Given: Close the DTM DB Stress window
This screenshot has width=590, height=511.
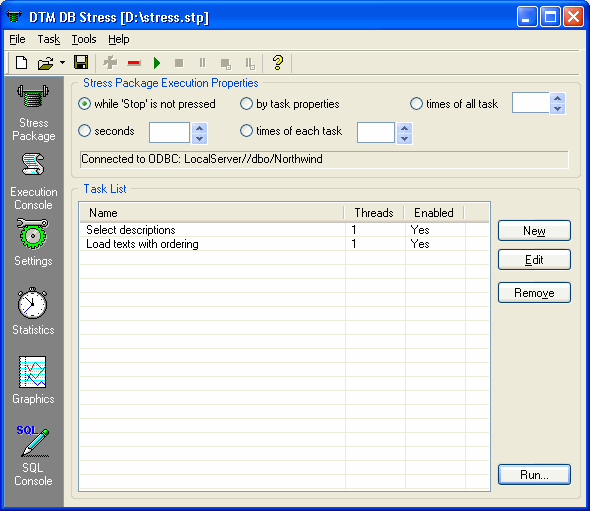Looking at the screenshot, I should coord(573,17).
